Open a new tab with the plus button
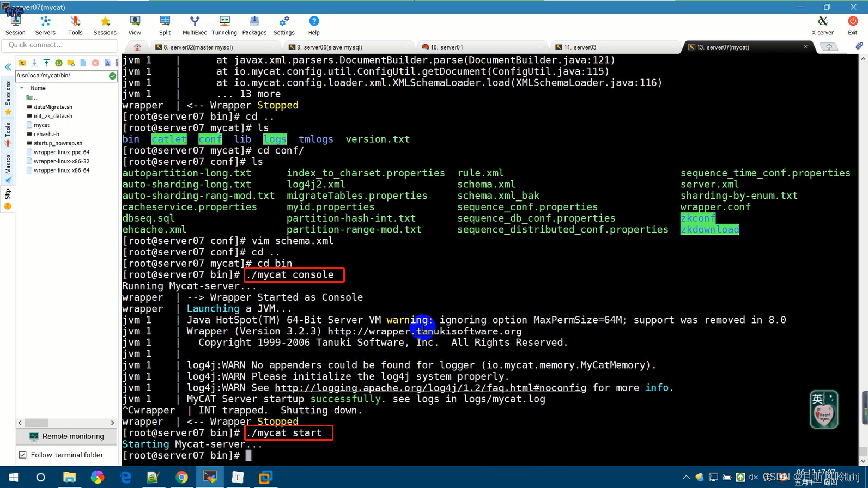Screen dimensions: 868x488 click(x=829, y=47)
